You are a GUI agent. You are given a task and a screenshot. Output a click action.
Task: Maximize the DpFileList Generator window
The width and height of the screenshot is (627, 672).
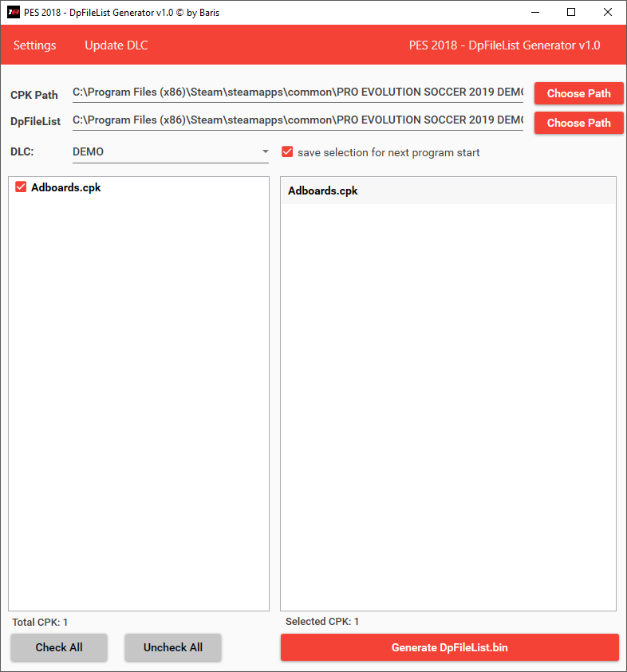coord(571,12)
